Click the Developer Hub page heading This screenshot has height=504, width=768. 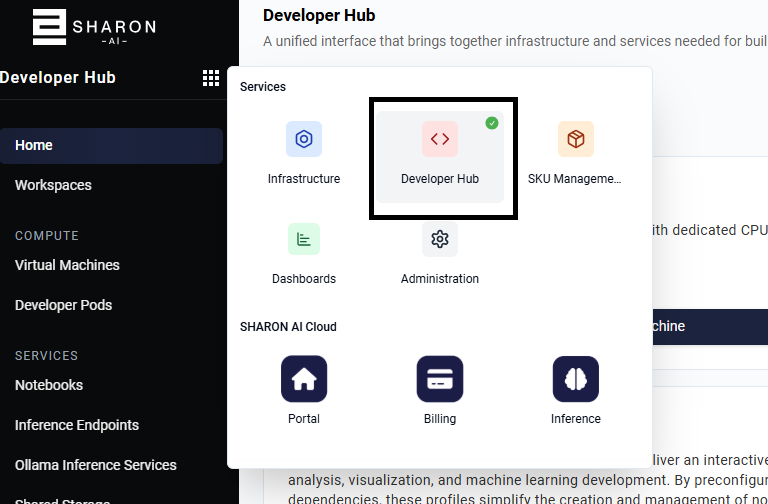[x=319, y=15]
